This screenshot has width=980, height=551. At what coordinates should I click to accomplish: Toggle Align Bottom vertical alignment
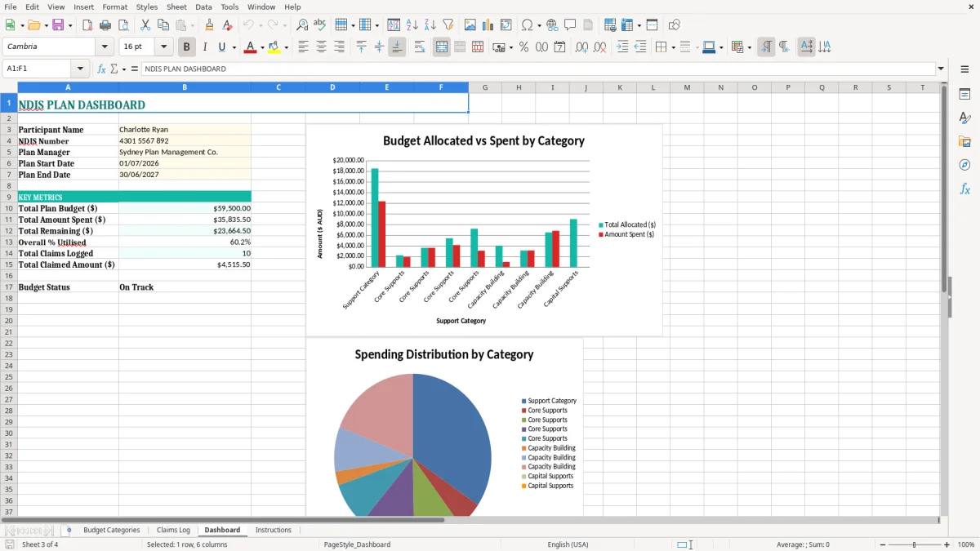(397, 47)
